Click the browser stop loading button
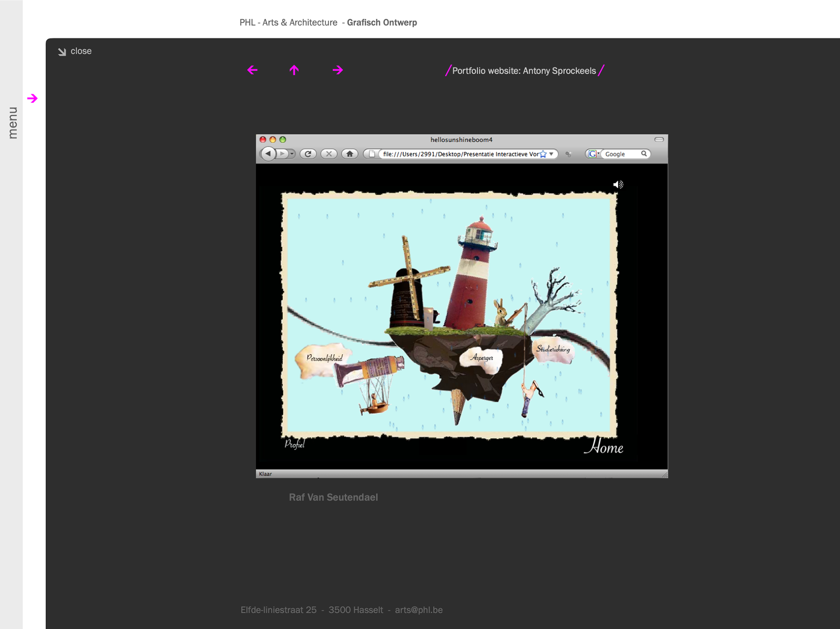Screen dimensions: 840x629 (329, 154)
